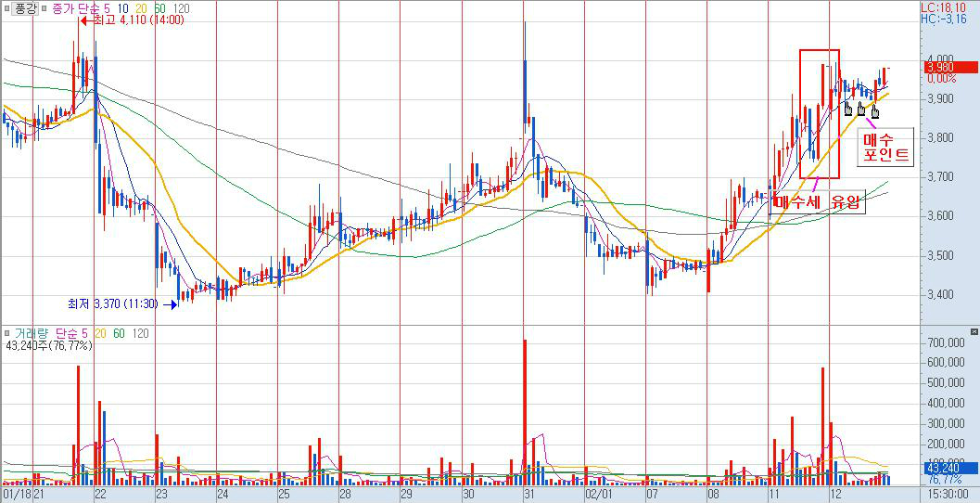Click the 3,400 price axis label
This screenshot has width=980, height=503.
pos(942,295)
